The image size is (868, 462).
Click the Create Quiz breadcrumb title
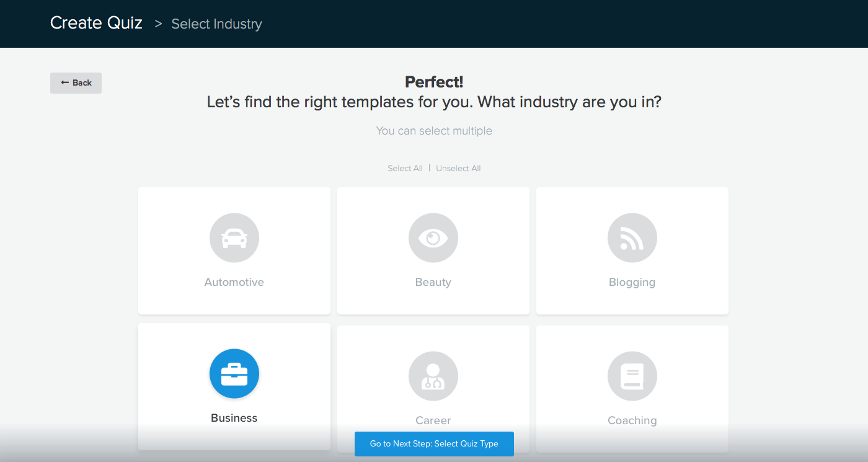click(96, 23)
